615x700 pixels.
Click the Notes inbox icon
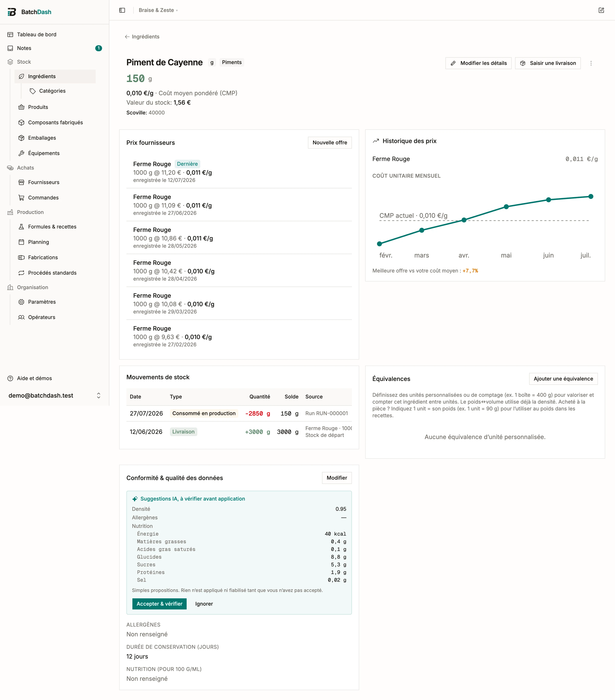click(10, 48)
